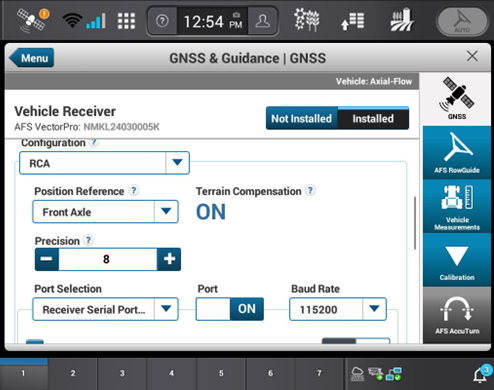Open cloud sync status icon
The width and height of the screenshot is (494, 390).
(357, 374)
